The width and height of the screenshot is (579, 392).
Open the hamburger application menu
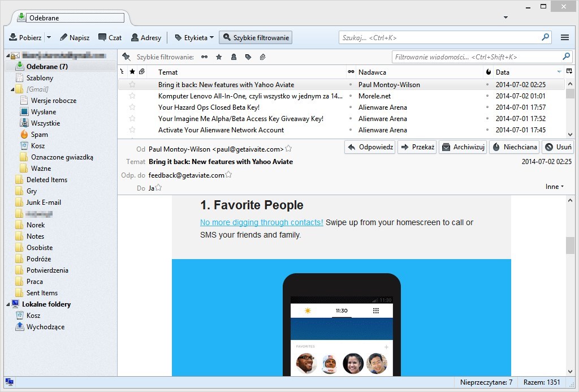tap(565, 37)
